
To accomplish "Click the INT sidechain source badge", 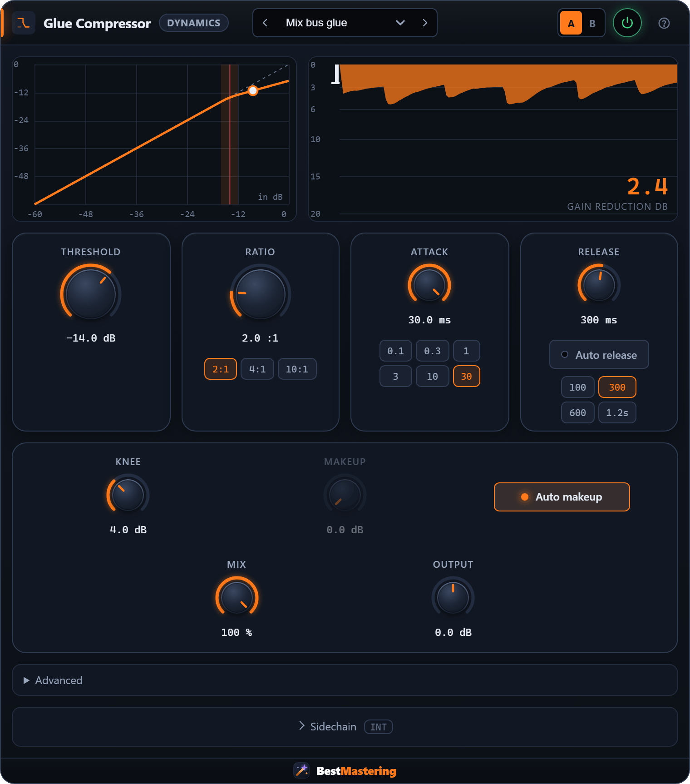I will click(x=379, y=727).
